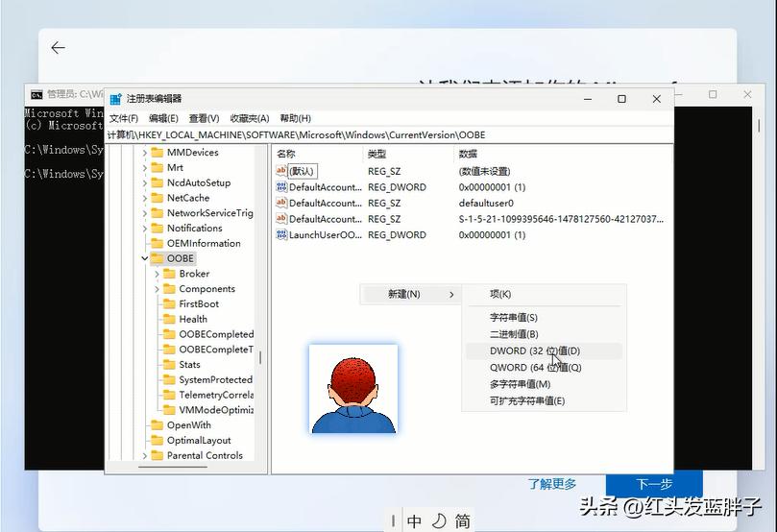Click the moon icon in IME bar
777x532 pixels.
coord(439,520)
